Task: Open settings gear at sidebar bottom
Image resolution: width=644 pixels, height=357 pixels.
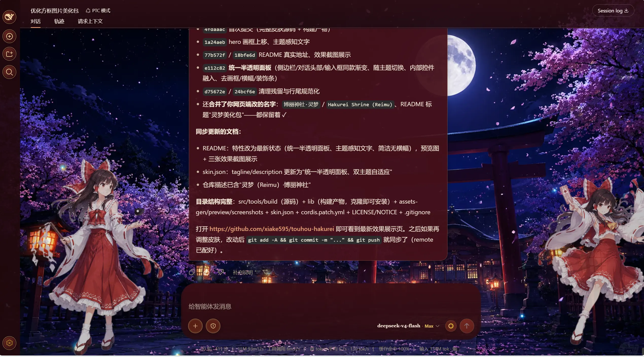Action: point(9,343)
